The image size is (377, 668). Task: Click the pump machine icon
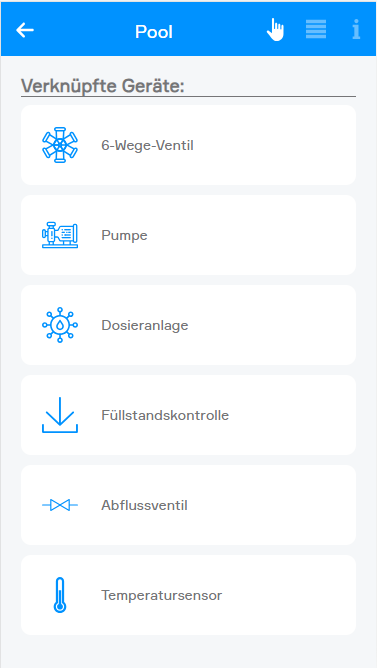[60, 235]
